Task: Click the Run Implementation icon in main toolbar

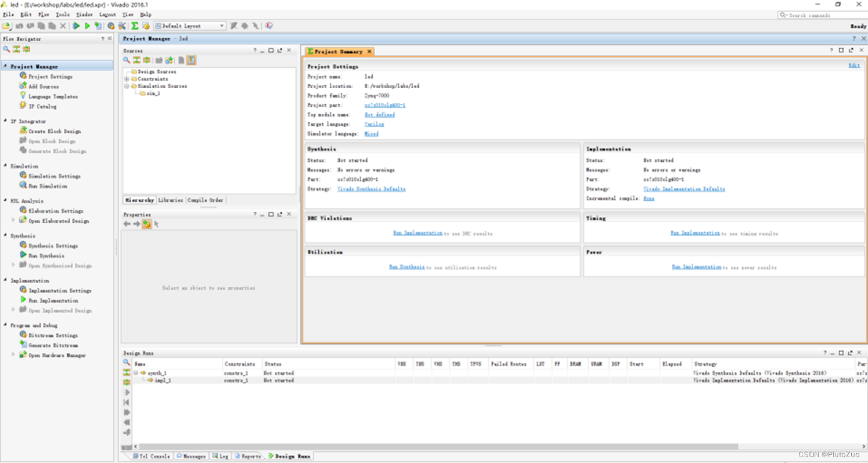Action: coord(87,26)
